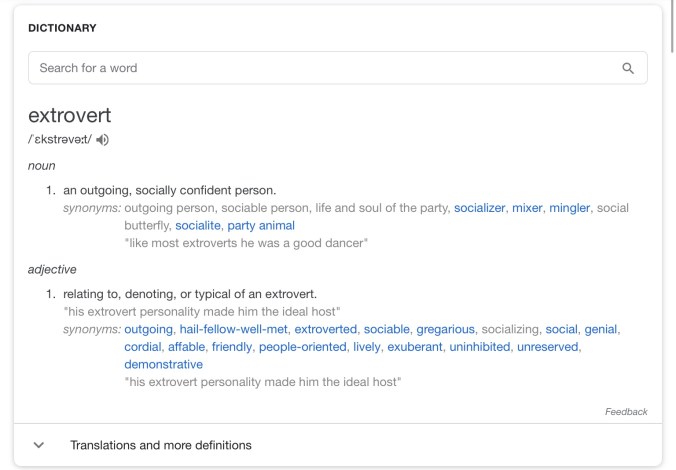Click the synonym mixer
Viewport: 676px width, 470px height.
pos(527,207)
